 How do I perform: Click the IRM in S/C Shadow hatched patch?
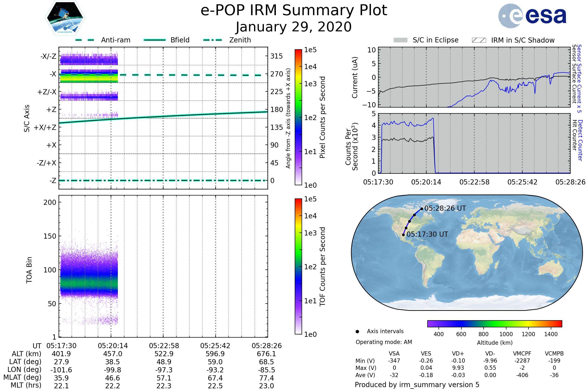click(x=479, y=40)
